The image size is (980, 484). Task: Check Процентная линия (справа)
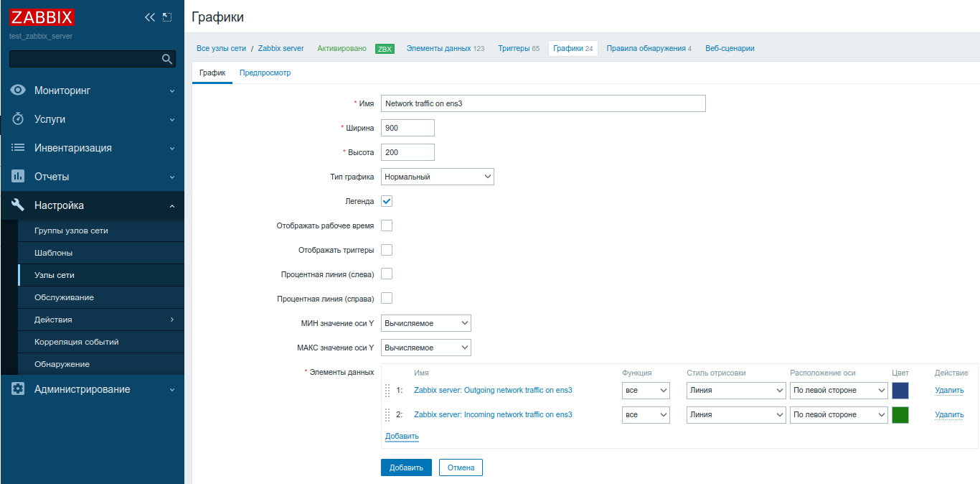pyautogui.click(x=387, y=299)
